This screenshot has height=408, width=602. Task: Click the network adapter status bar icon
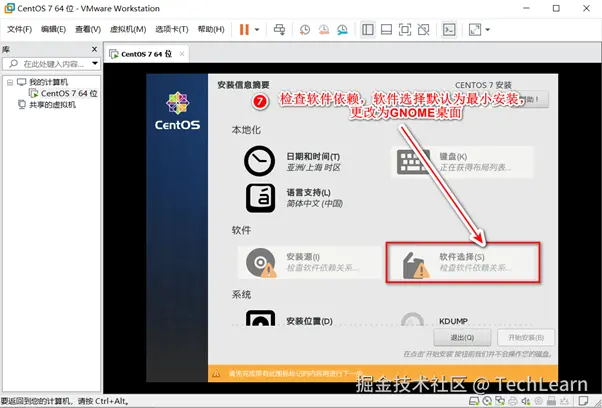point(500,401)
